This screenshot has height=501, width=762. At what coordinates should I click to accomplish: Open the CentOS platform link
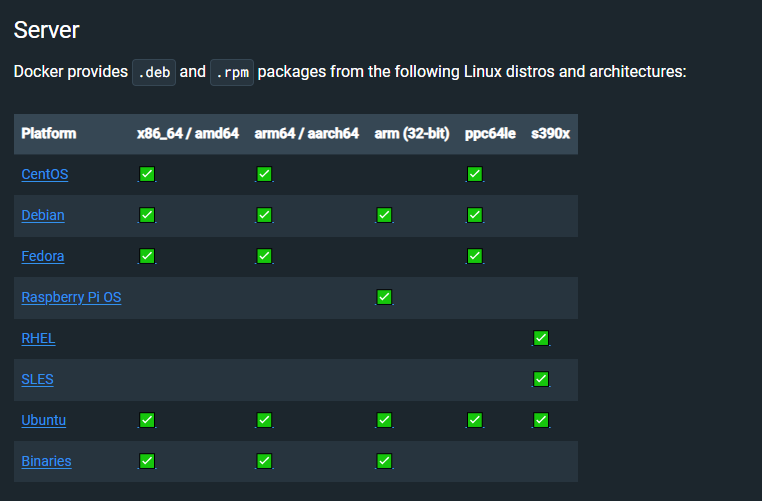[45, 174]
